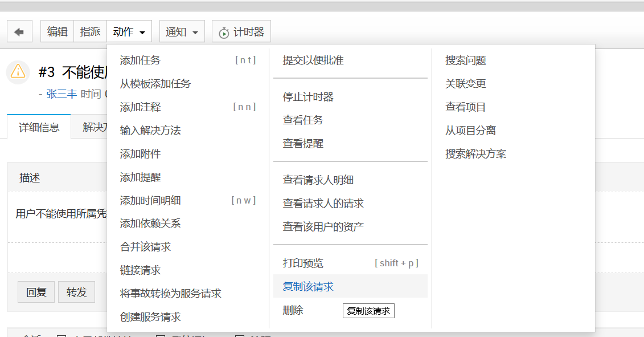Viewport: 644px width, 337px height.
Task: Click the 编辑 button
Action: coord(57,32)
